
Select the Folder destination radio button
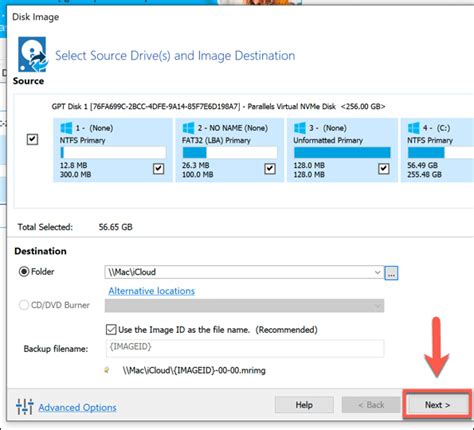(24, 272)
